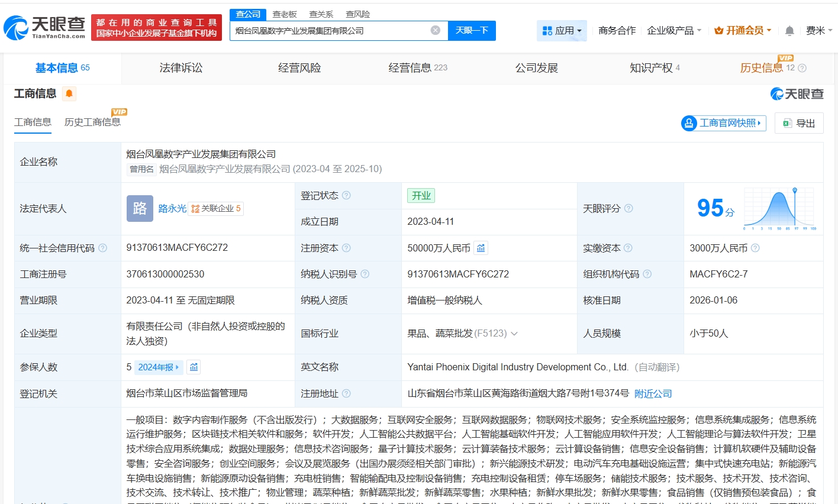Screen dimensions: 838x504
Task: Click the orange alert bell beside 工商信息
Action: coord(69,93)
